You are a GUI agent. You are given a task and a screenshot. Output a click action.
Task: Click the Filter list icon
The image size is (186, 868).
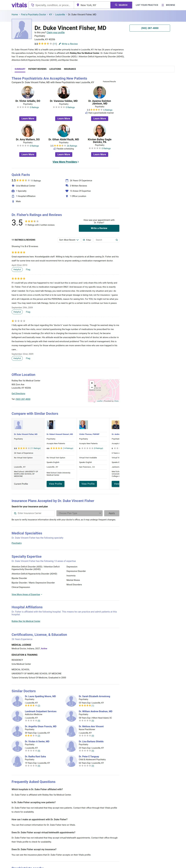(84, 240)
